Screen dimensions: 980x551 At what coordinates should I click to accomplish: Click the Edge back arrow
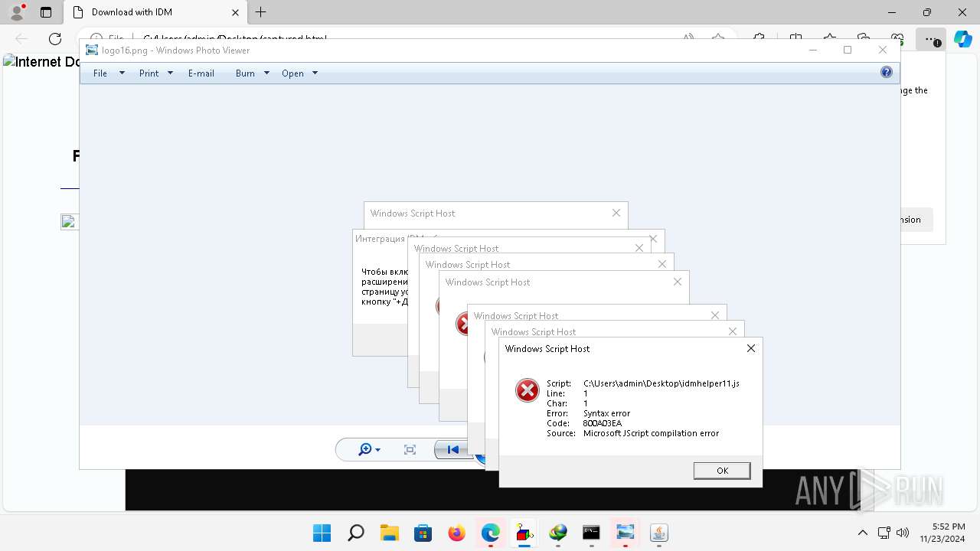click(21, 39)
